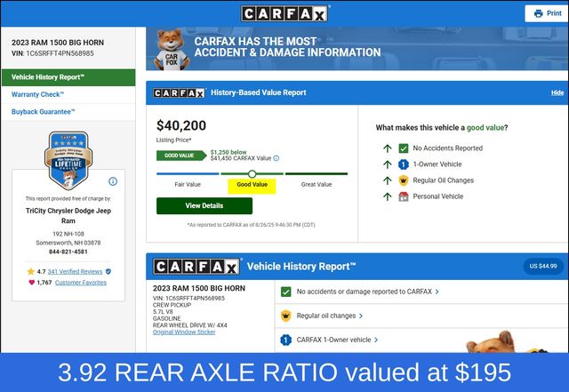
Task: Open the Original Window Sticker link
Action: [x=184, y=332]
